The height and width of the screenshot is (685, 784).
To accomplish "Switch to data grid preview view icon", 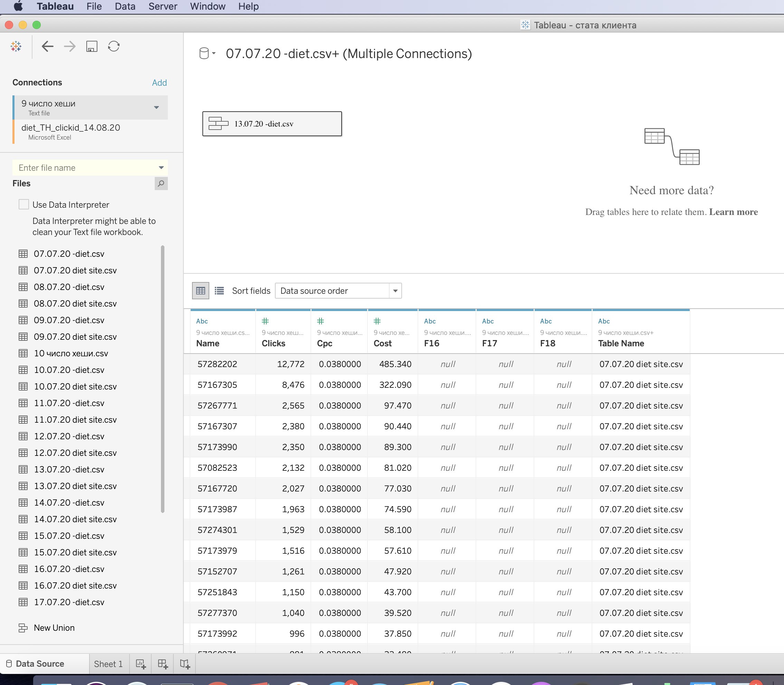I will click(x=201, y=291).
